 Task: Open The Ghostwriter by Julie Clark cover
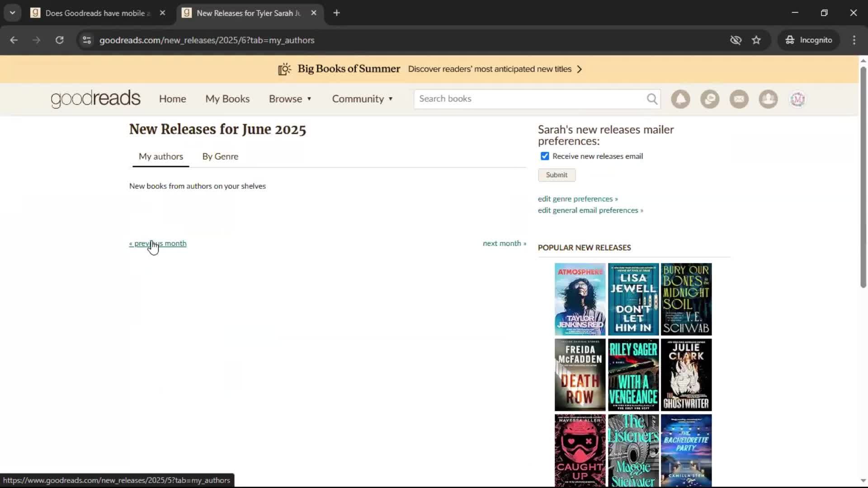[x=686, y=375]
